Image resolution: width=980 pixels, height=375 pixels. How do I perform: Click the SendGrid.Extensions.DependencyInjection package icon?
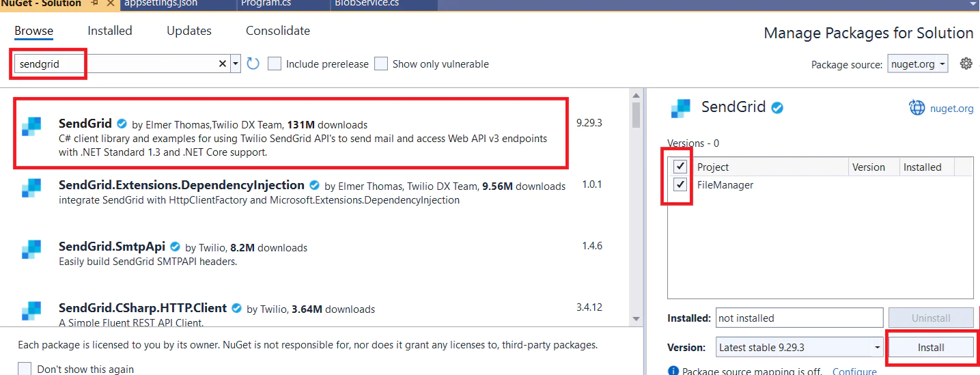pyautogui.click(x=31, y=189)
